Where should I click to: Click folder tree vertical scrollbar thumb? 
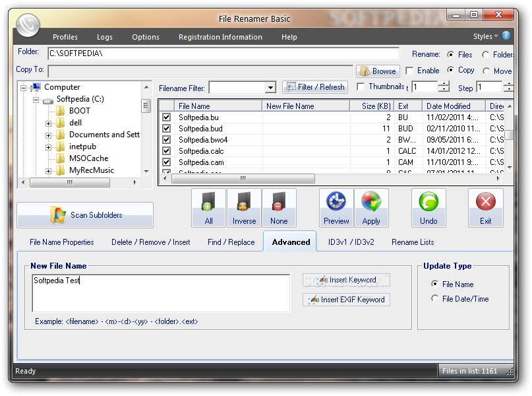146,106
